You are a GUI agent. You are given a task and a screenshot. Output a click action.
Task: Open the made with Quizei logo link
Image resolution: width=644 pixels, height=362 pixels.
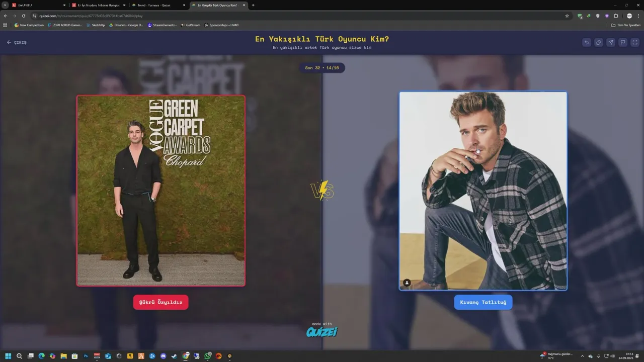coord(322,330)
